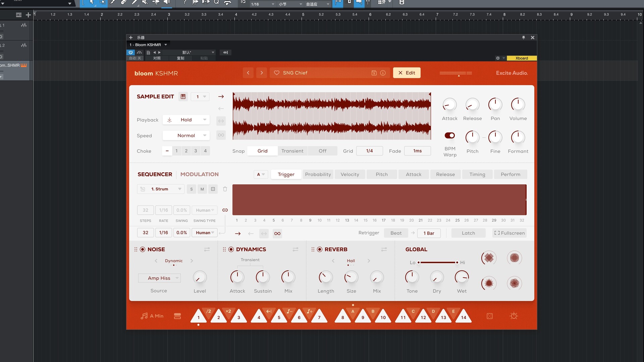The width and height of the screenshot is (644, 362).
Task: Open the DAW 1/16 quantize dropdown
Action: pyautogui.click(x=263, y=4)
